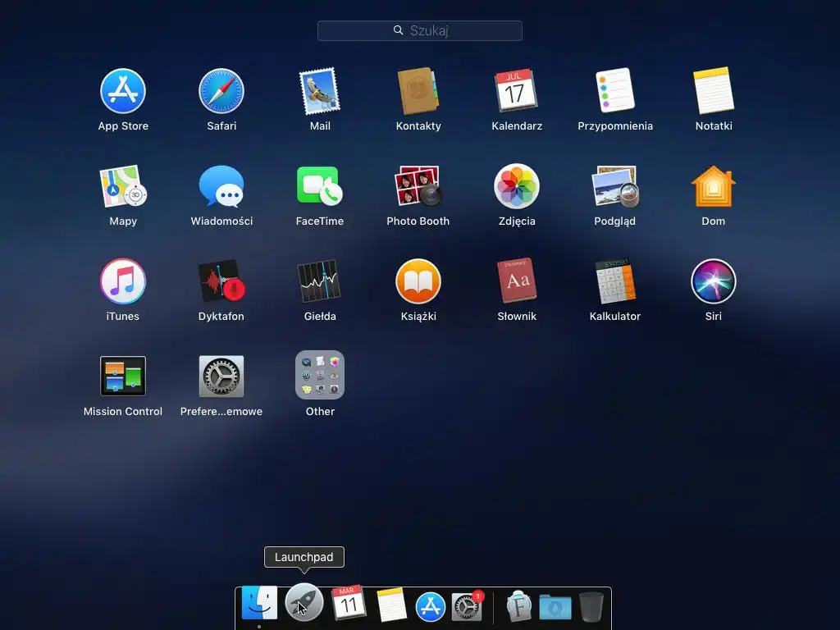The width and height of the screenshot is (840, 630).
Task: Launch Przypomnienia reminders app
Action: (615, 90)
